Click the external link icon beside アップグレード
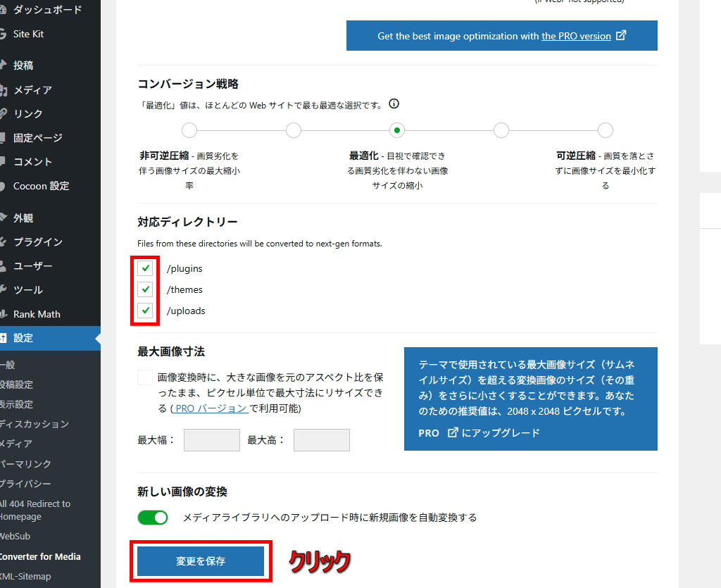The width and height of the screenshot is (721, 588). coord(453,432)
